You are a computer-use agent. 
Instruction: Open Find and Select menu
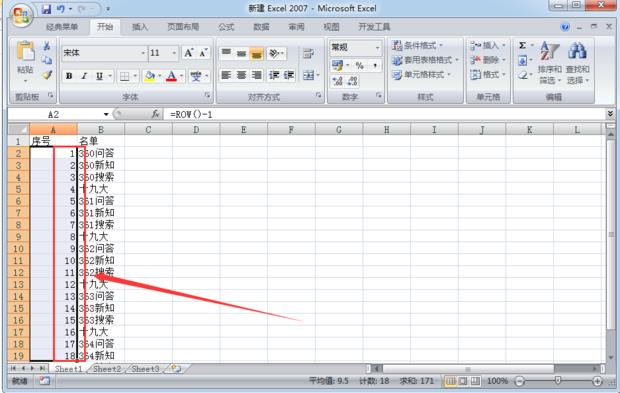(x=577, y=62)
